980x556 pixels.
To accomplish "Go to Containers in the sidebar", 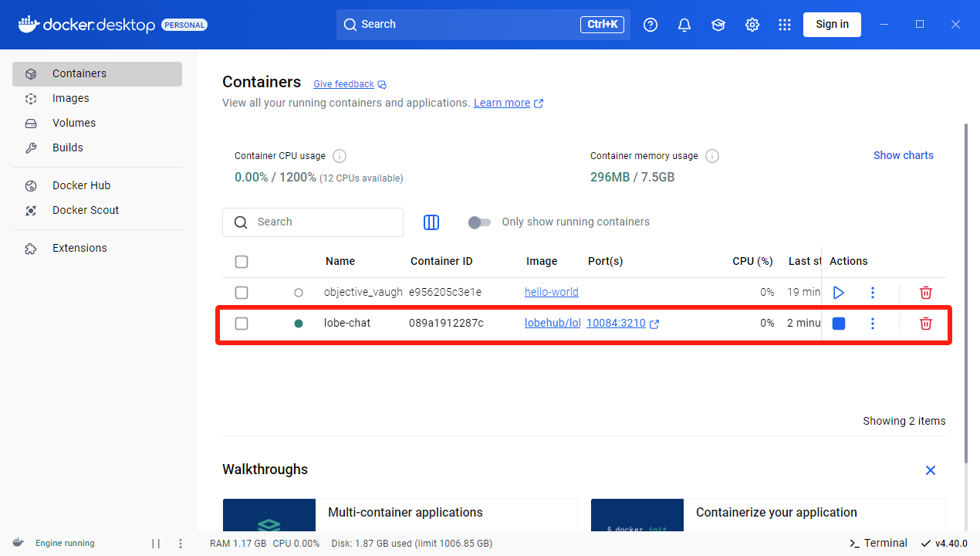I will (x=97, y=74).
